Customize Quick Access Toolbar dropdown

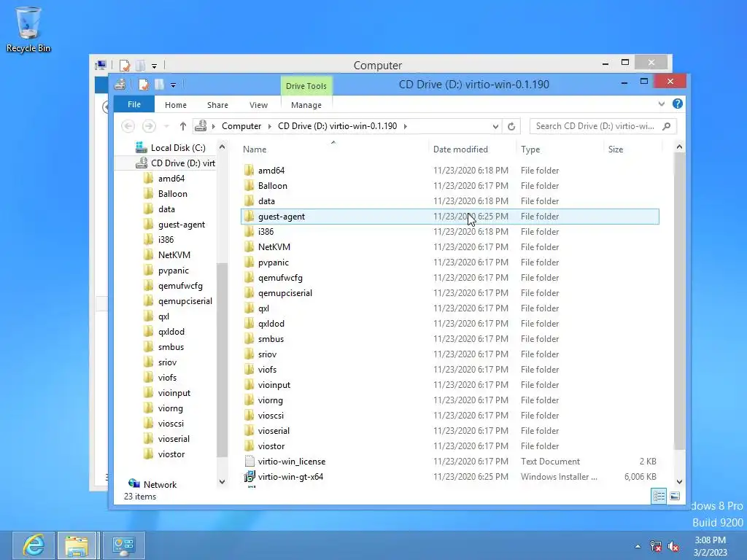click(x=174, y=85)
